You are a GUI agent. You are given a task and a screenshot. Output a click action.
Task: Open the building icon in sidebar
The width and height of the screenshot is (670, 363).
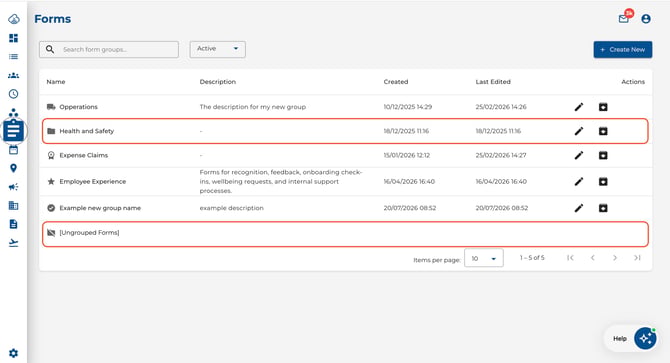click(x=14, y=205)
